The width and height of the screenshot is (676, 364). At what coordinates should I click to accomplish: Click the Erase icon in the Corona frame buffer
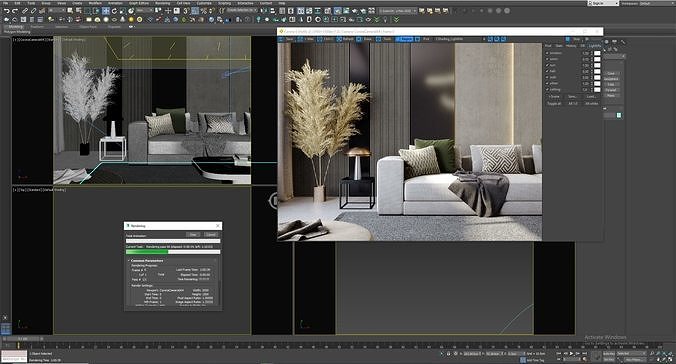point(365,39)
